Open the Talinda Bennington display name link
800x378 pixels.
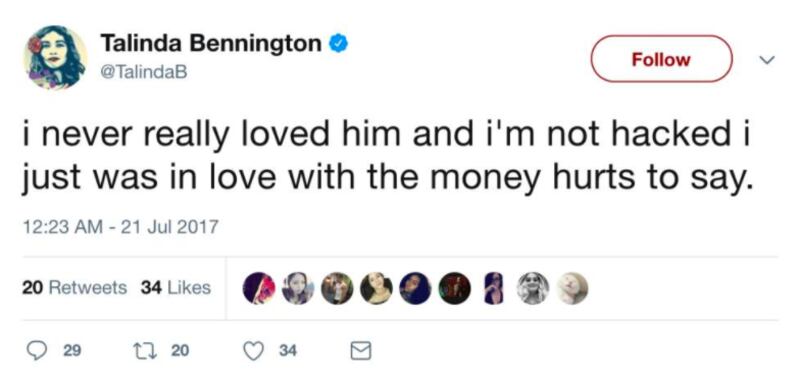coord(211,44)
